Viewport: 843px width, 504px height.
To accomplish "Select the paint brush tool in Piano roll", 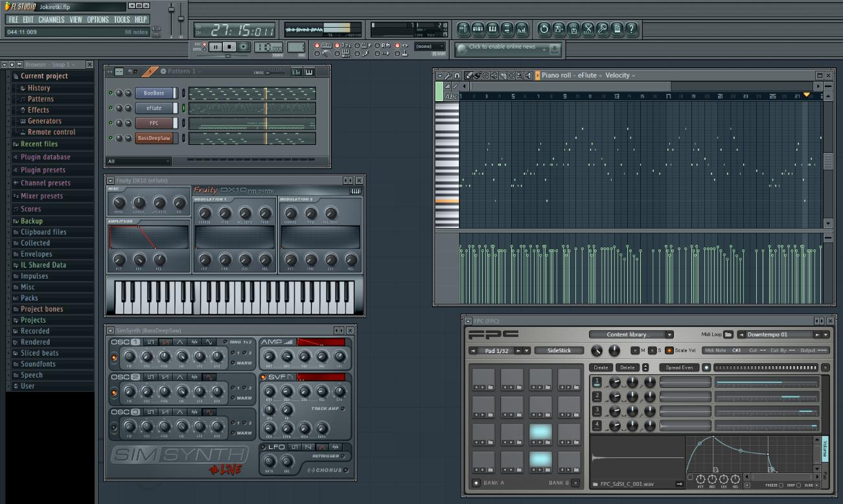I will 478,75.
